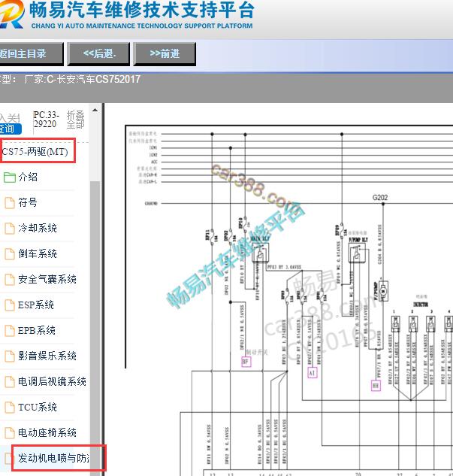Screen dimensions: 453x476
Task: Click the G202 ground label in the diagram
Action: pyautogui.click(x=380, y=198)
